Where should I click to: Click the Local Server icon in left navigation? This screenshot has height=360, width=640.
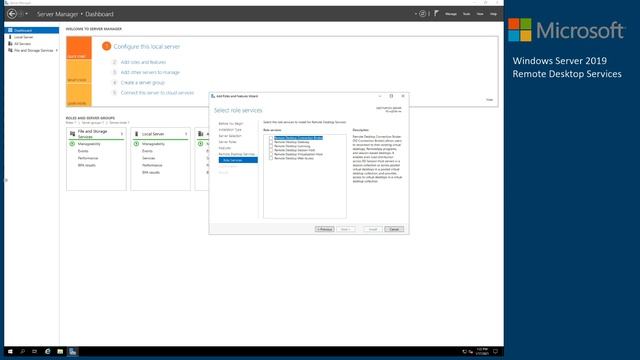(10, 37)
